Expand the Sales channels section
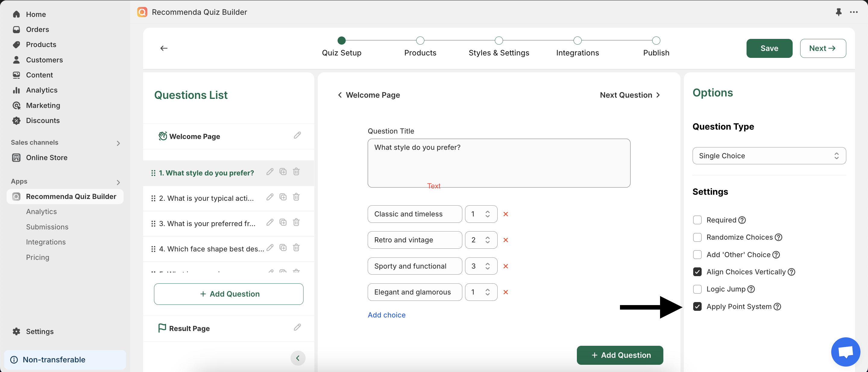The width and height of the screenshot is (868, 372). (118, 143)
